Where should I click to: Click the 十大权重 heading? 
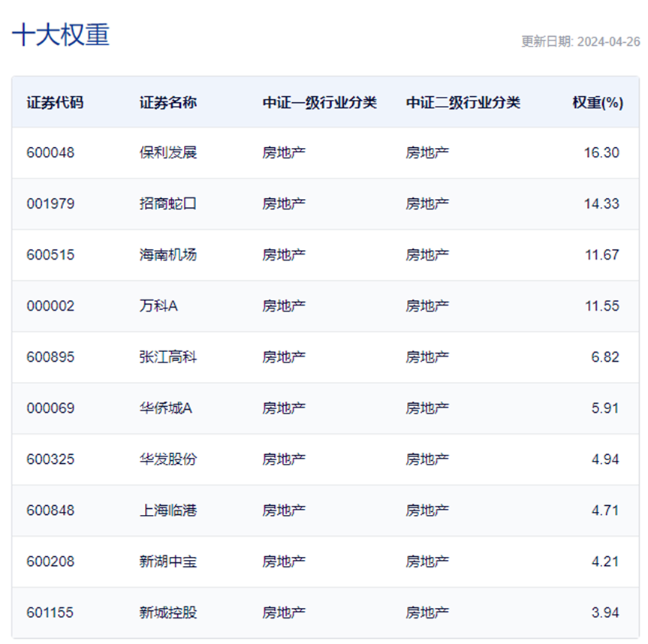61,35
